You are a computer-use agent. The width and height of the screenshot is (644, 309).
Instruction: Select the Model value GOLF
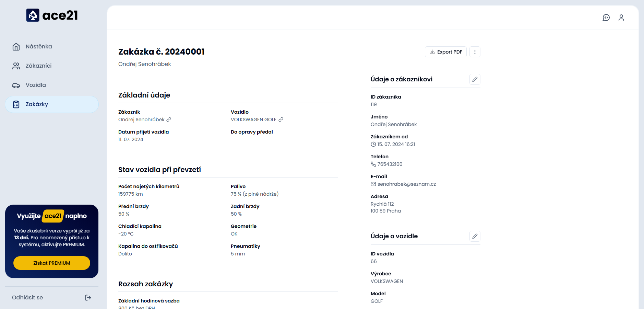click(377, 301)
